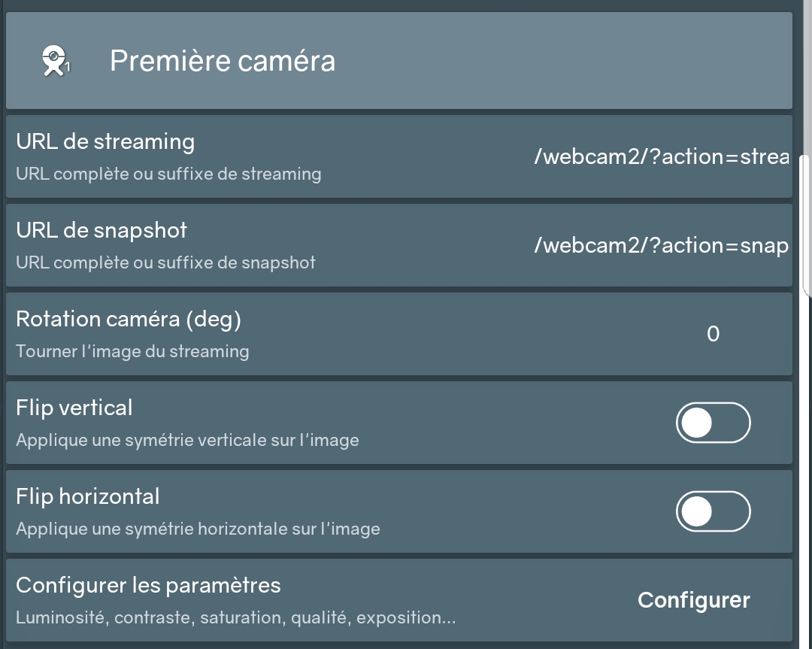Click the Flip horizontal label text
This screenshot has width=812, height=649.
88,496
